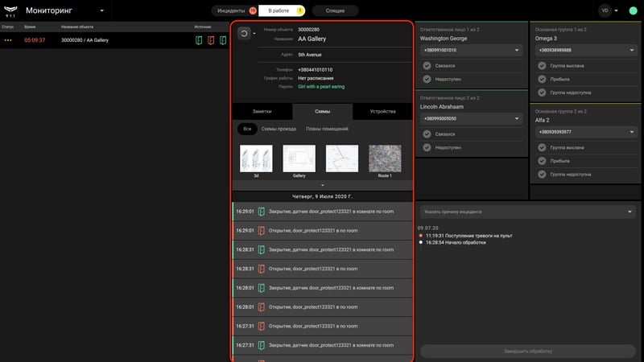The image size is (644, 362).
Task: Click the three dots status icon in incident row
Action: point(8,40)
